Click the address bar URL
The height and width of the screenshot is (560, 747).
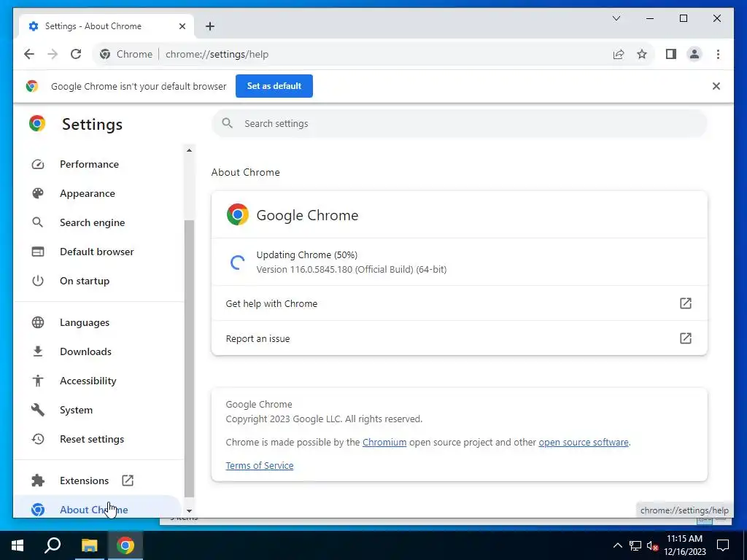point(217,54)
